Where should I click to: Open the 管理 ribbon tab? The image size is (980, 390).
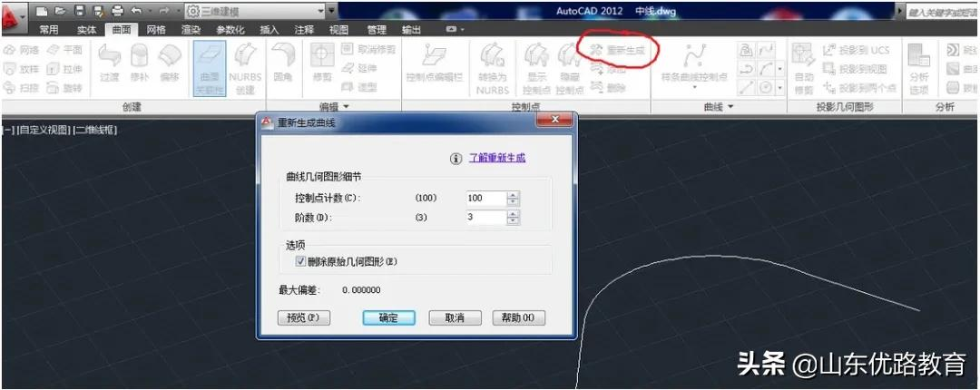click(377, 29)
